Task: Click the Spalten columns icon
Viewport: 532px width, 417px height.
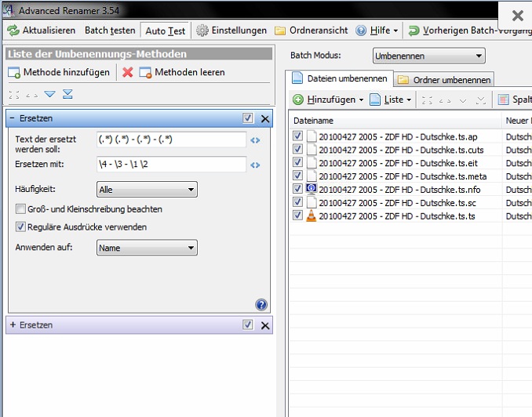Action: 503,100
